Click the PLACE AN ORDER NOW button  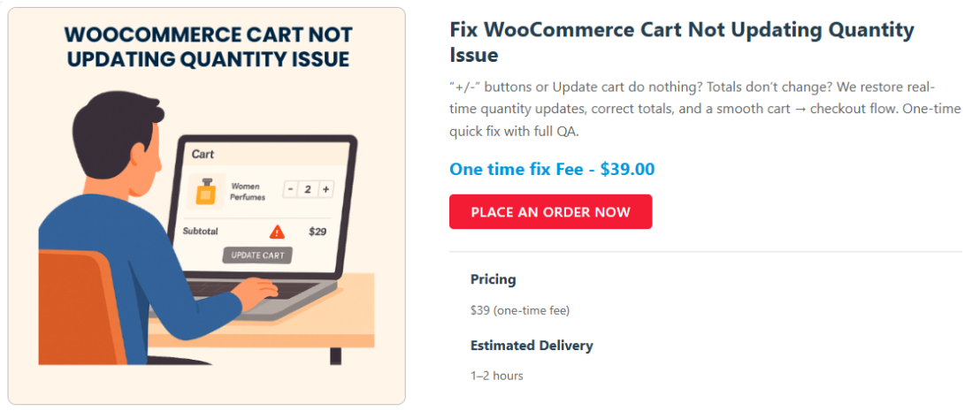click(550, 212)
